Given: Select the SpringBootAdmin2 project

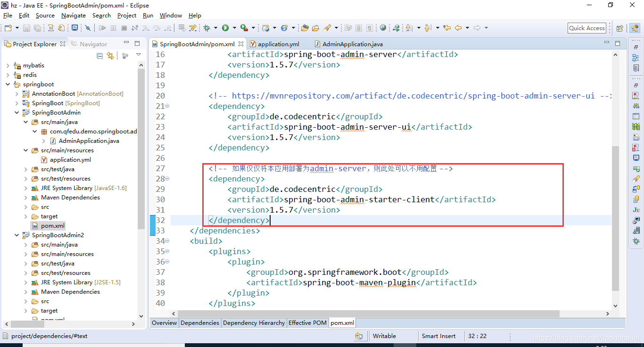Looking at the screenshot, I should click(58, 235).
